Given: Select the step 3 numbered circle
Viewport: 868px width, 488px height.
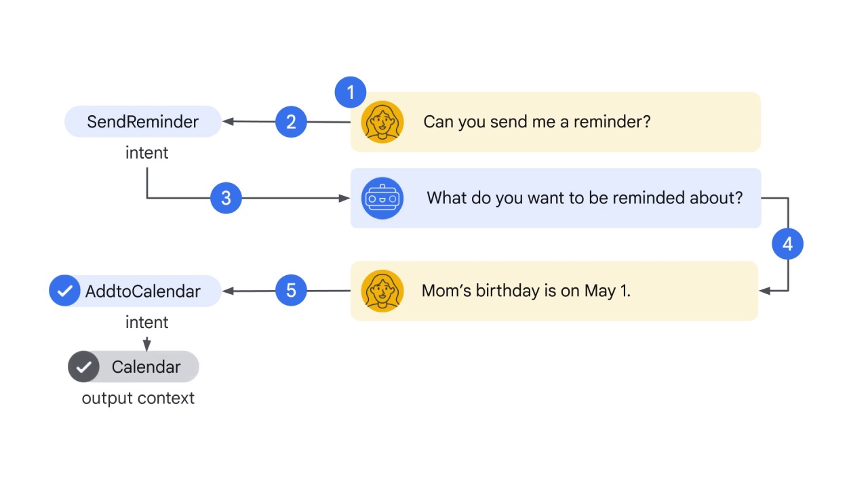Looking at the screenshot, I should (x=226, y=198).
